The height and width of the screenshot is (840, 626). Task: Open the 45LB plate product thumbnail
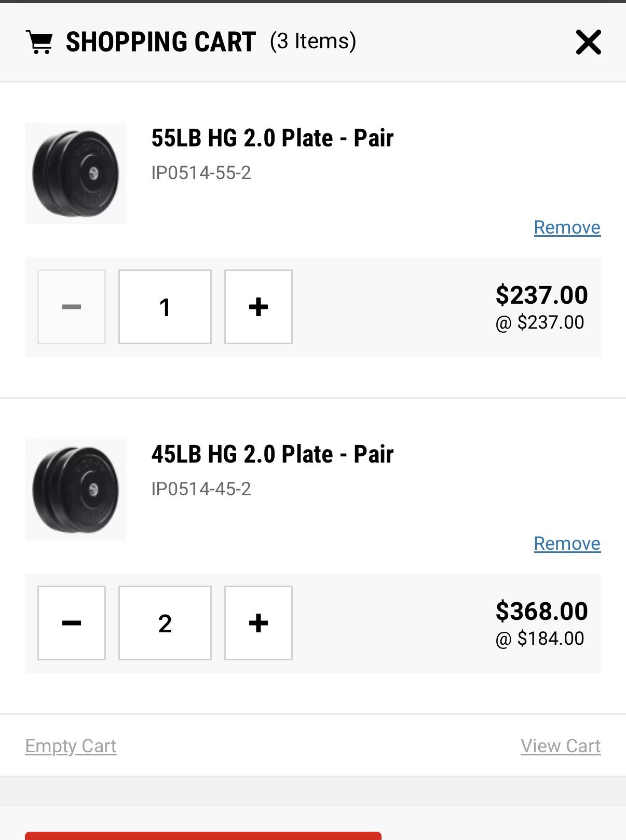pos(76,490)
